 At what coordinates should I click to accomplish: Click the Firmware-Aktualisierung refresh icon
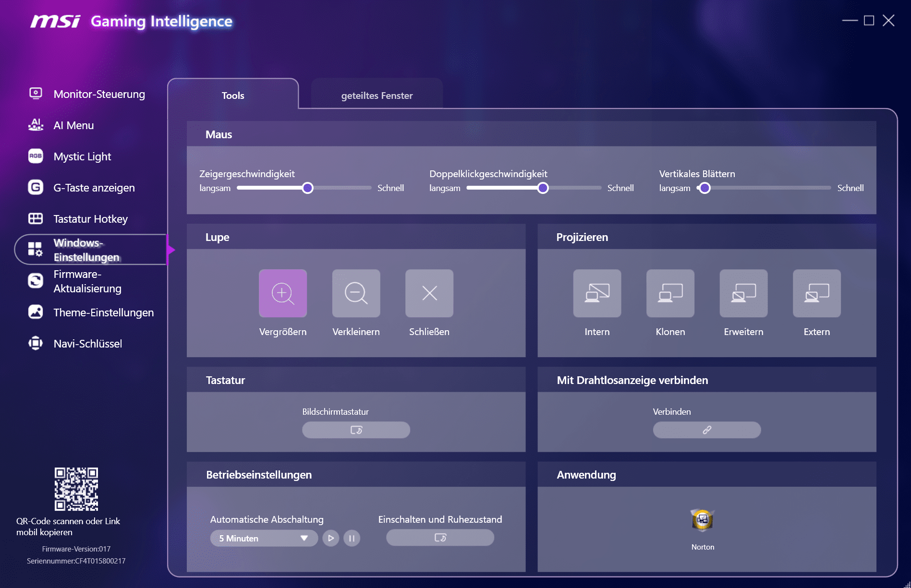click(x=36, y=280)
